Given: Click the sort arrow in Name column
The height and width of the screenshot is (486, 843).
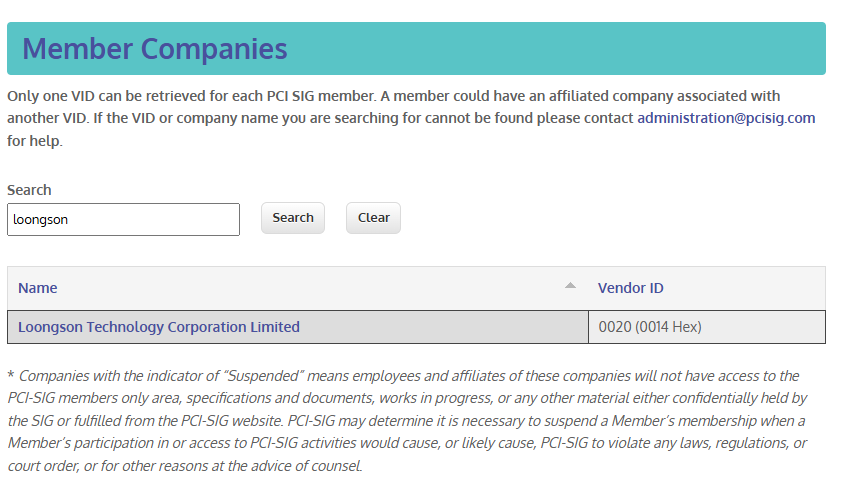Looking at the screenshot, I should click(570, 286).
